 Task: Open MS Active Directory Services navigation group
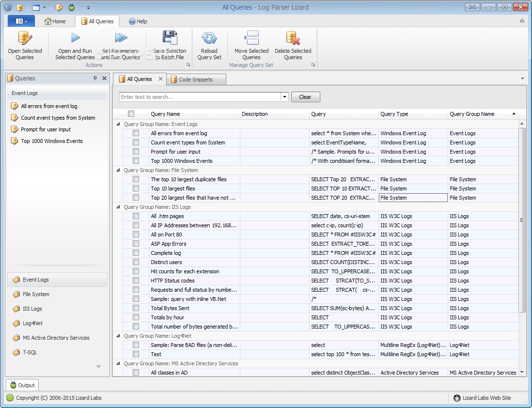pyautogui.click(x=57, y=338)
